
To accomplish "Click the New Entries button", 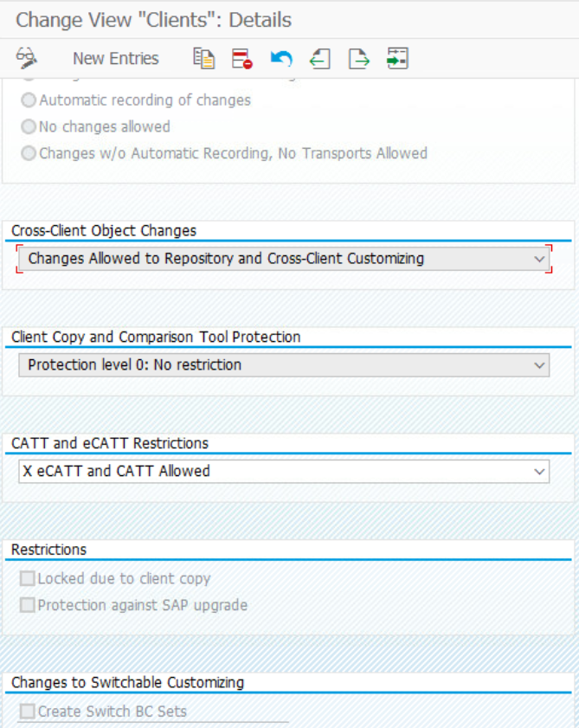I will point(115,58).
